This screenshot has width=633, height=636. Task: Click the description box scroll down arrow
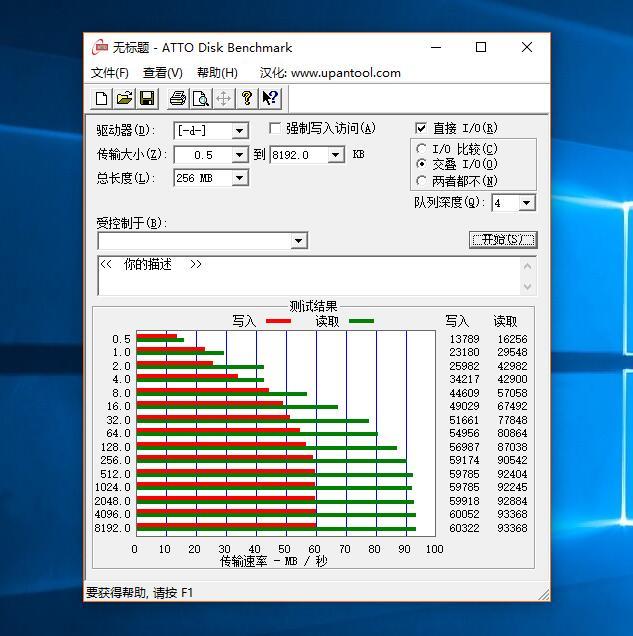528,286
